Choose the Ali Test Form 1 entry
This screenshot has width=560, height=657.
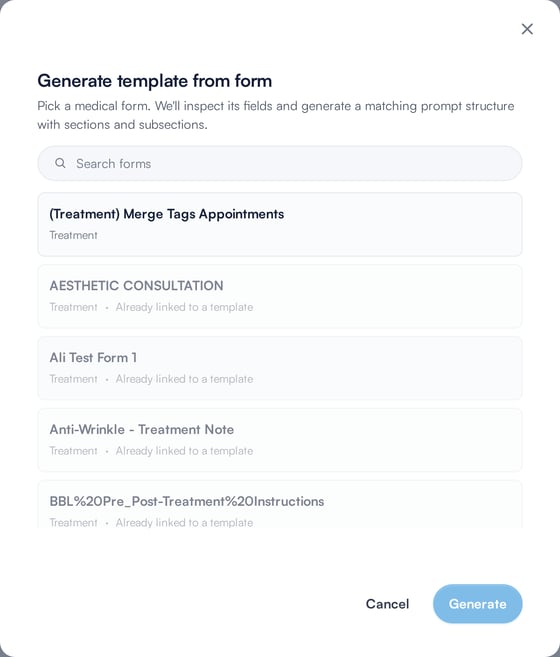[280, 368]
